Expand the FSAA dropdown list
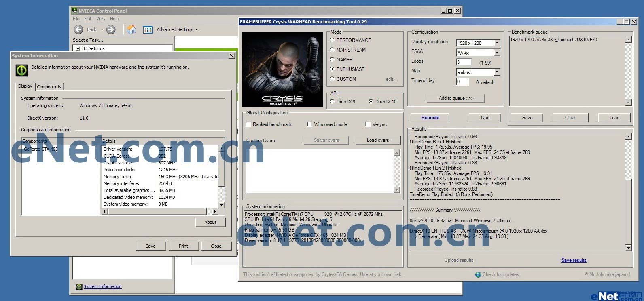 (497, 53)
